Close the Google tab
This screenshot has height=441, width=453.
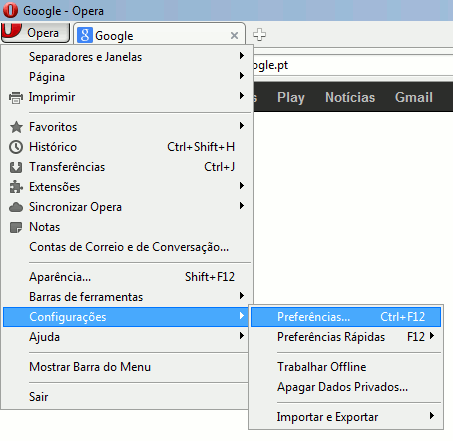pos(234,35)
